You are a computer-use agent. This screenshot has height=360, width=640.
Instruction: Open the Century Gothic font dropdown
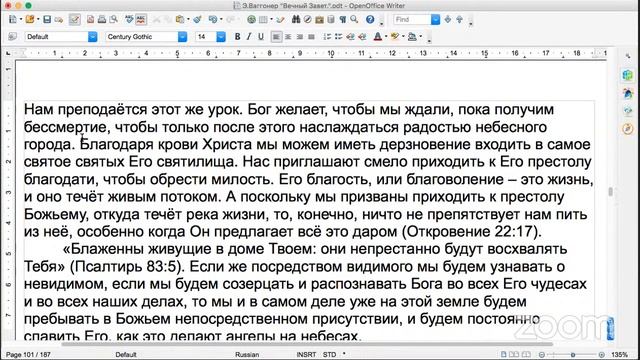(182, 37)
